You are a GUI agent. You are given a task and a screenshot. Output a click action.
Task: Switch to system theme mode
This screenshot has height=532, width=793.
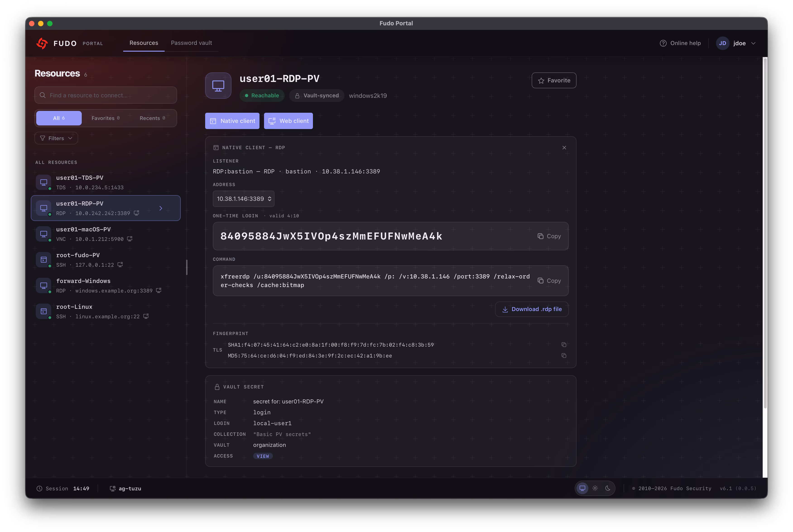(582, 488)
